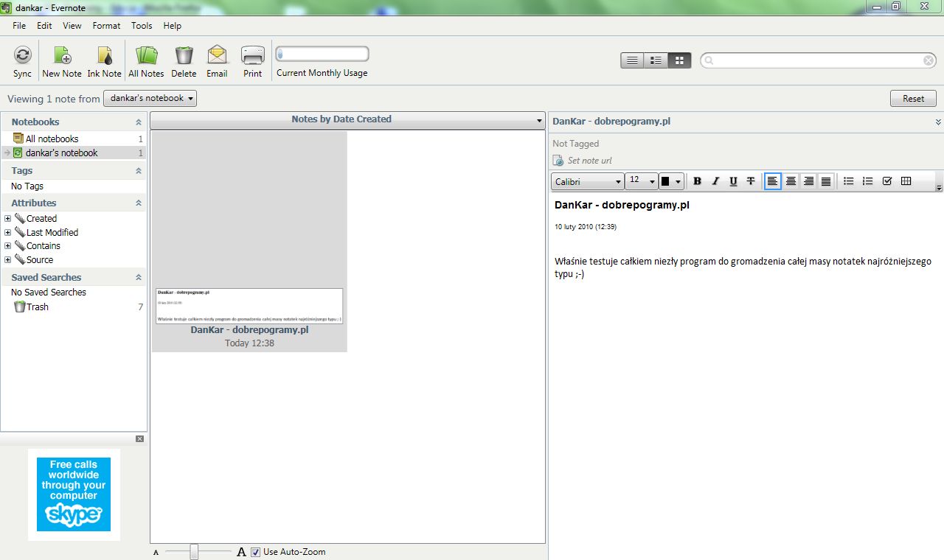Open the Skype free calls ad
Screen dimensions: 944x560
(74, 494)
